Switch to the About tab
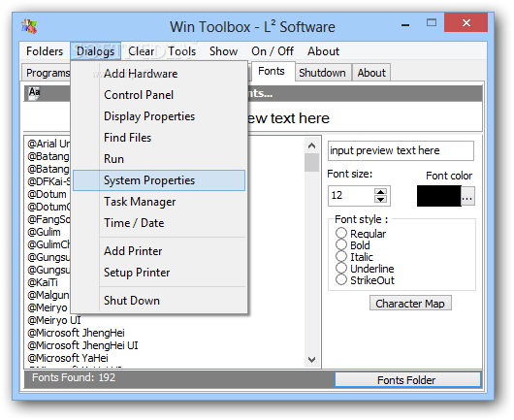The height and width of the screenshot is (420, 514). (x=371, y=73)
